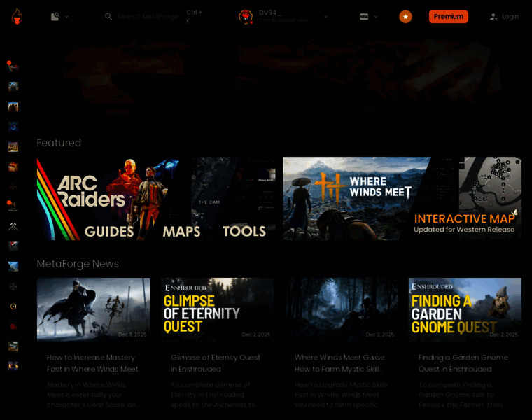Click the Login user icon
Image resolution: width=532 pixels, height=420 pixels.
click(x=493, y=16)
